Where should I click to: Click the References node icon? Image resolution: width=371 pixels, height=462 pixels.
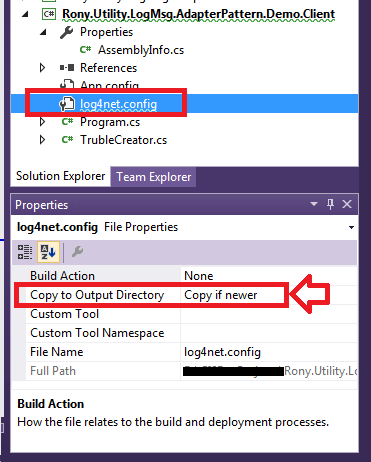pos(67,68)
